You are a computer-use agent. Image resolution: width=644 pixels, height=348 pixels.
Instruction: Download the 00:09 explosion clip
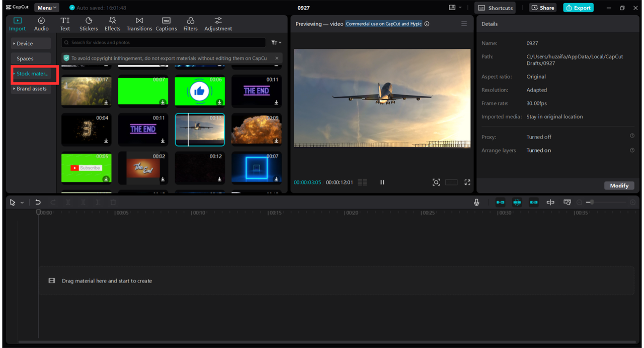(x=276, y=141)
